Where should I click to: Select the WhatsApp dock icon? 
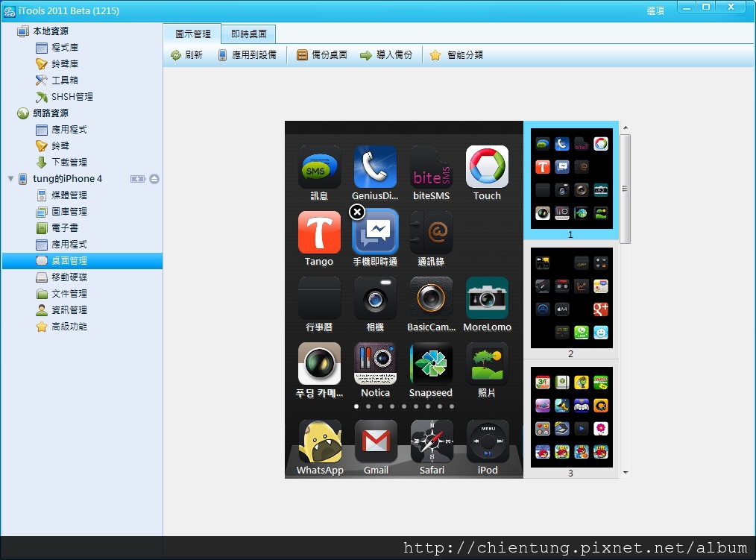320,441
